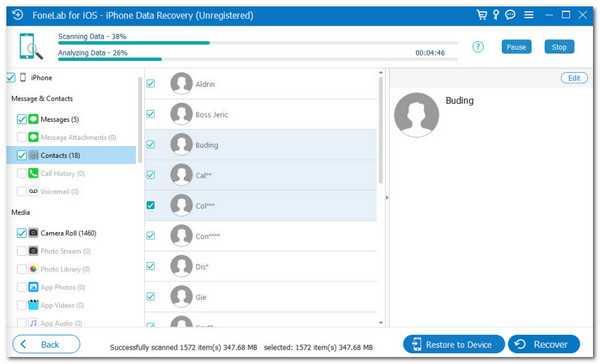The height and width of the screenshot is (364, 600).
Task: Uncheck the Messages (5) checkbox
Action: click(21, 119)
